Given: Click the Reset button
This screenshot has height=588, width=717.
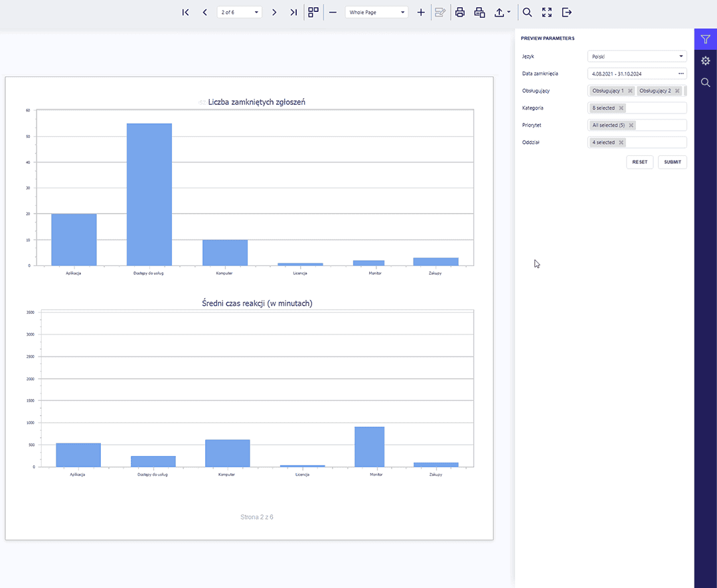Looking at the screenshot, I should point(639,162).
